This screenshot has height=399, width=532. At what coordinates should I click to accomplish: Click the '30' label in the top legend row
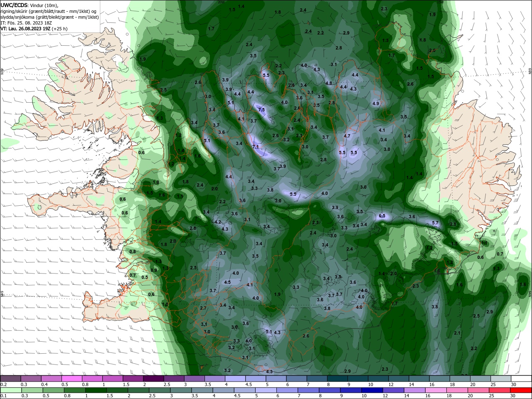tap(514, 384)
